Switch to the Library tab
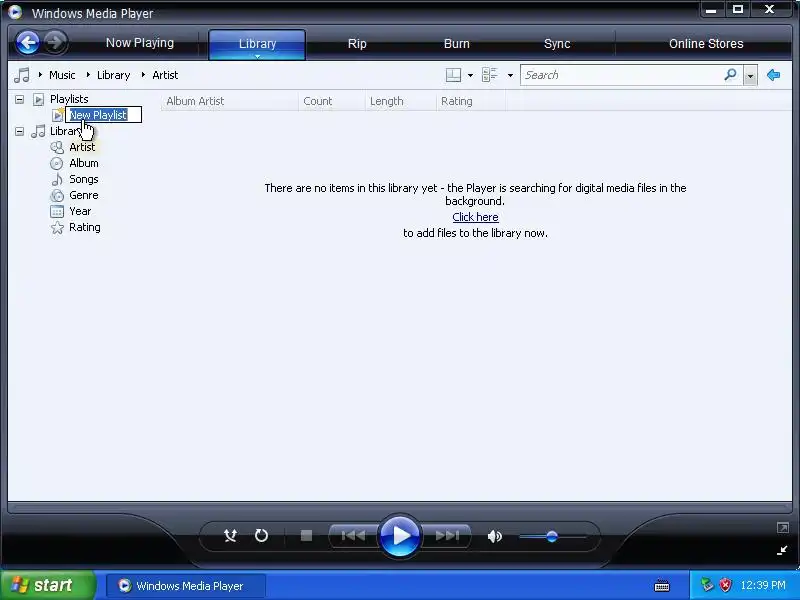The width and height of the screenshot is (800, 600). pos(257,44)
